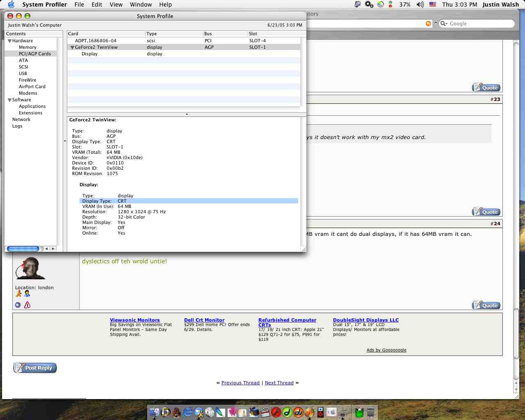Collapse the Hardware tree section
The width and height of the screenshot is (525, 420).
(x=9, y=41)
